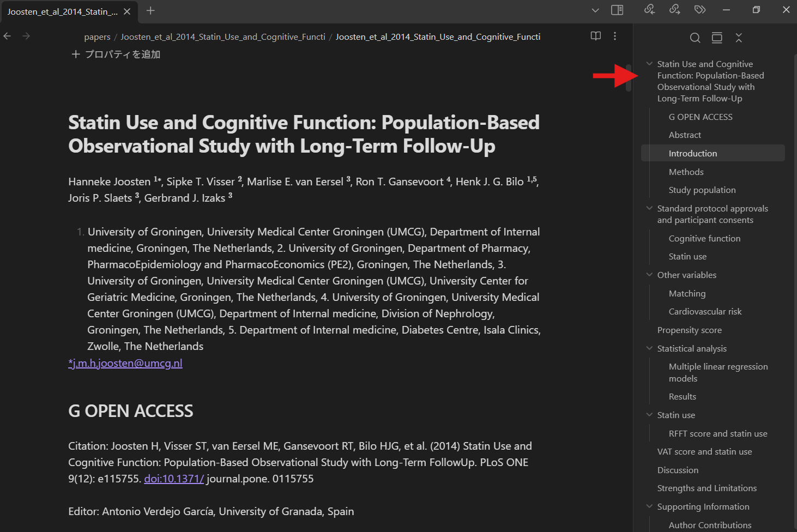Viewport: 797px width, 532px height.
Task: Open a new tab with the plus icon
Action: pyautogui.click(x=150, y=11)
